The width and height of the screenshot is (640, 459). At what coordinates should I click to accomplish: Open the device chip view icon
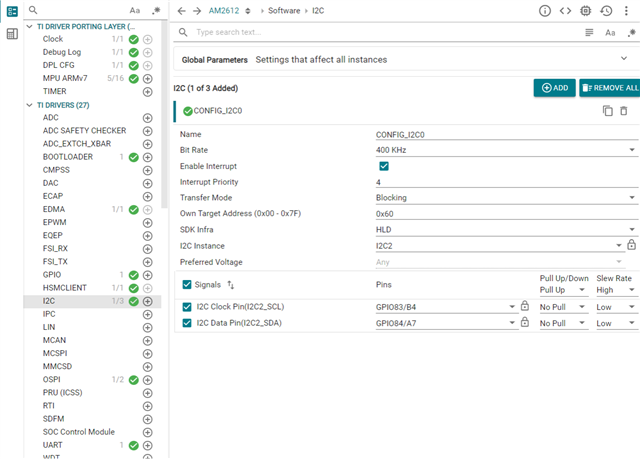point(586,11)
